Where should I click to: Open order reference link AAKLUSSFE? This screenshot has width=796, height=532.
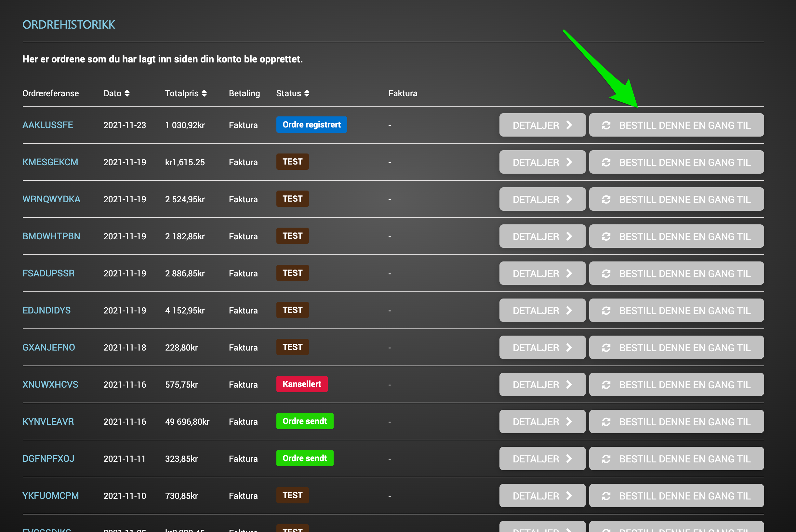(x=47, y=125)
